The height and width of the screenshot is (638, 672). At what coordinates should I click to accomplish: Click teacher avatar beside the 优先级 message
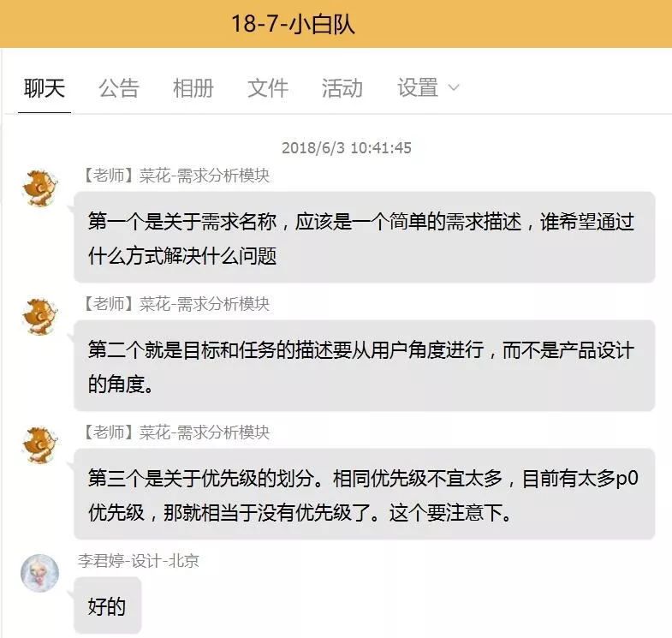tap(39, 444)
